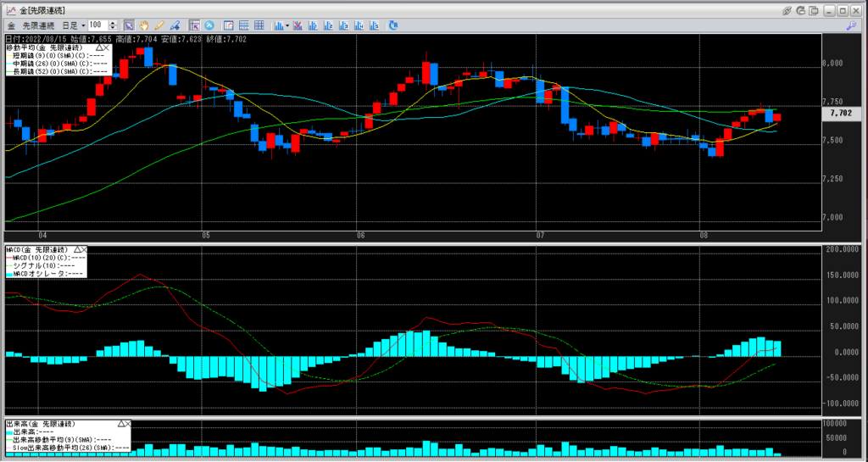
Task: Click the 金 symbol menu item
Action: tap(10, 25)
